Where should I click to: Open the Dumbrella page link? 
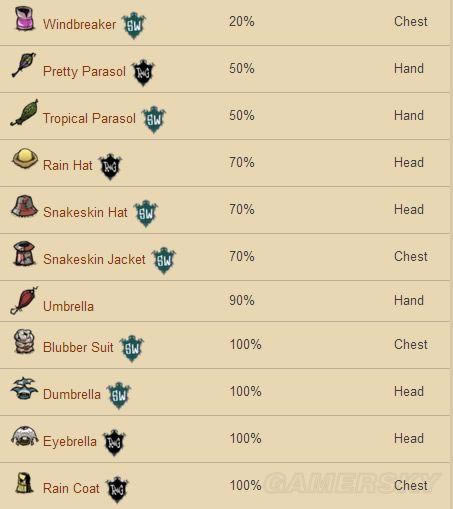pos(72,395)
